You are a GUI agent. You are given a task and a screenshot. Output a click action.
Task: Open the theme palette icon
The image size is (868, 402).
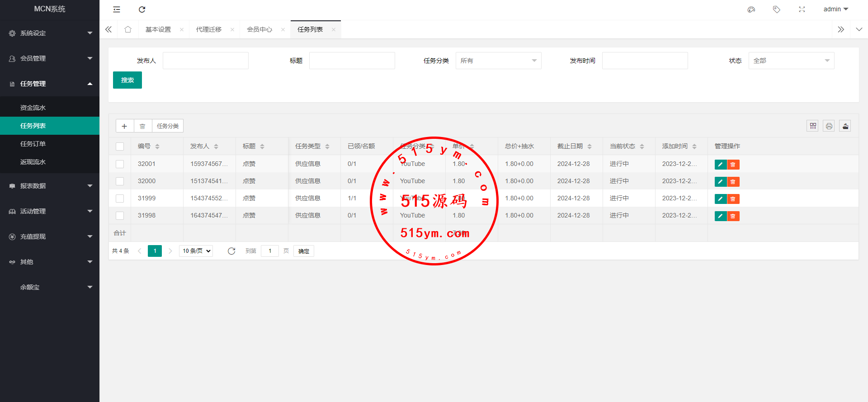[751, 9]
